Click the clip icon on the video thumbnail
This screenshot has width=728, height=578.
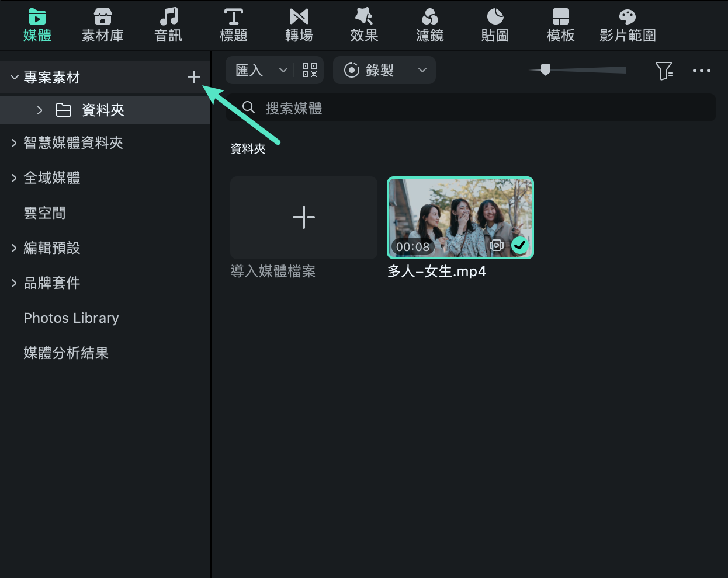497,245
